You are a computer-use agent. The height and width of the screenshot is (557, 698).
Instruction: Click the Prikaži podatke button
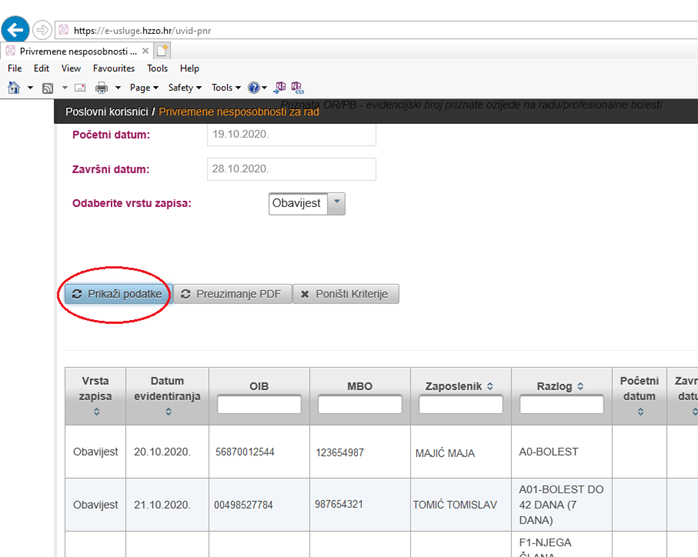[x=117, y=294]
